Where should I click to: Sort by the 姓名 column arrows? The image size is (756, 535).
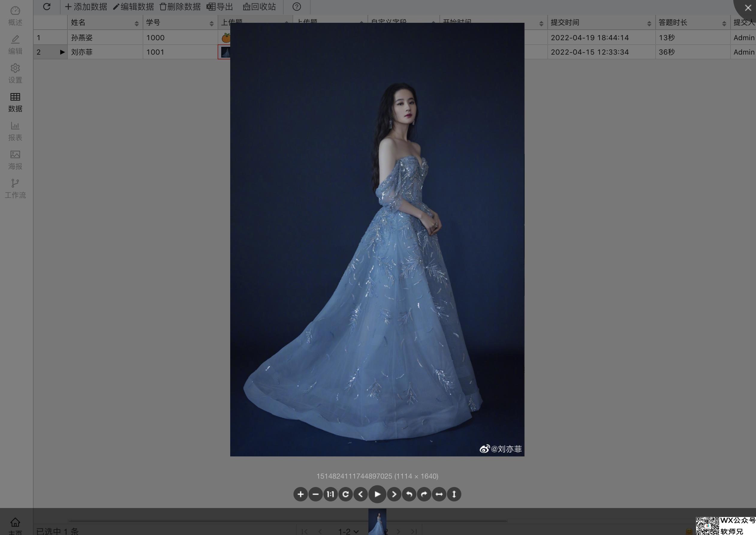[x=136, y=23]
